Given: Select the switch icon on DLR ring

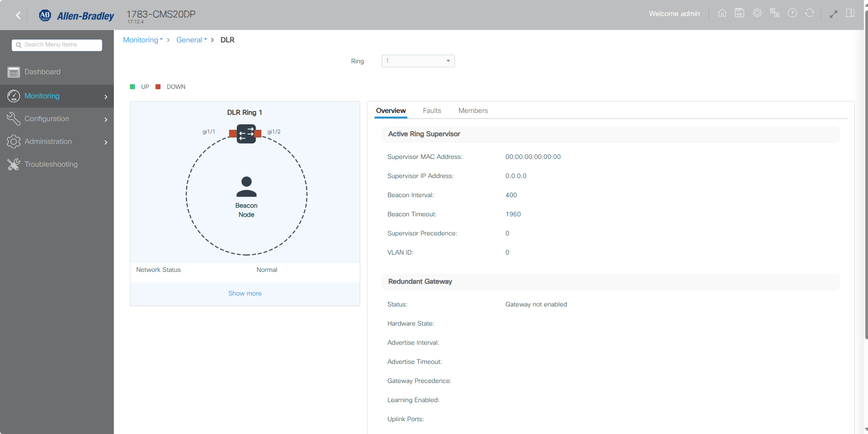Looking at the screenshot, I should pyautogui.click(x=246, y=134).
